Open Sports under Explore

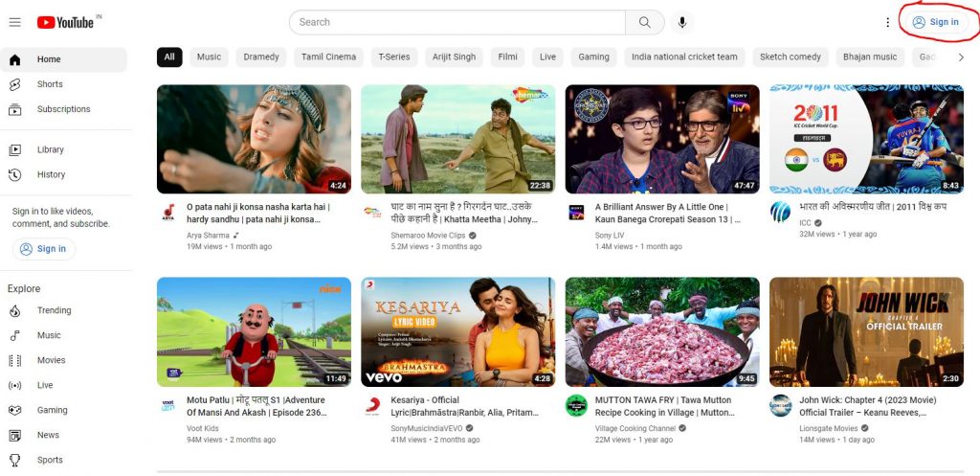[63, 461]
